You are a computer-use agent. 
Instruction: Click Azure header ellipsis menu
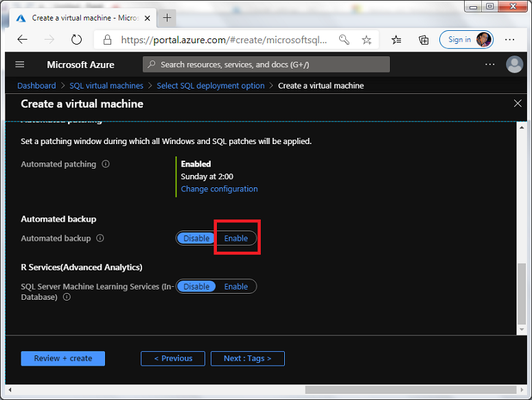coord(489,64)
